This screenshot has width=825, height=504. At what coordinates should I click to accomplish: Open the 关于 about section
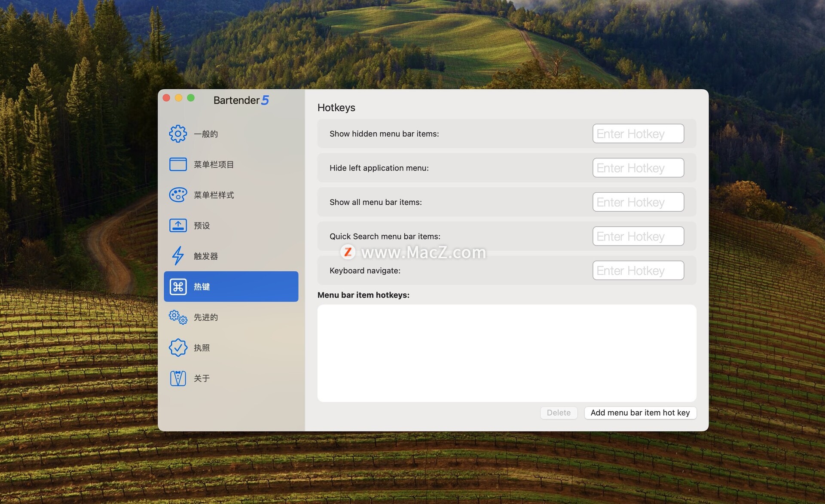coord(231,378)
